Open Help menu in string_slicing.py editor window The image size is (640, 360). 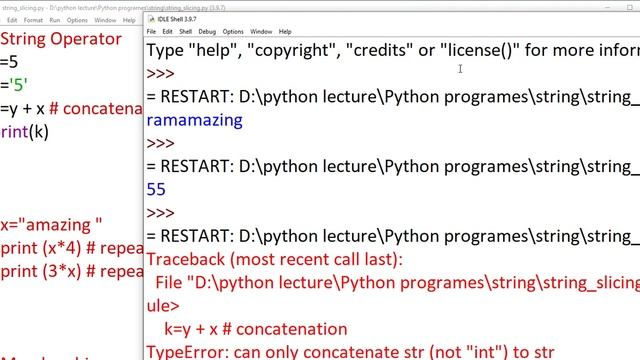click(129, 20)
